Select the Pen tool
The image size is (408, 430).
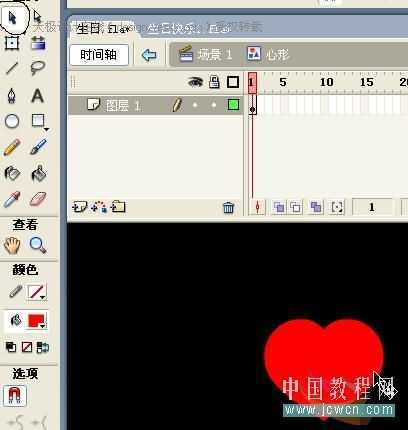[x=12, y=96]
